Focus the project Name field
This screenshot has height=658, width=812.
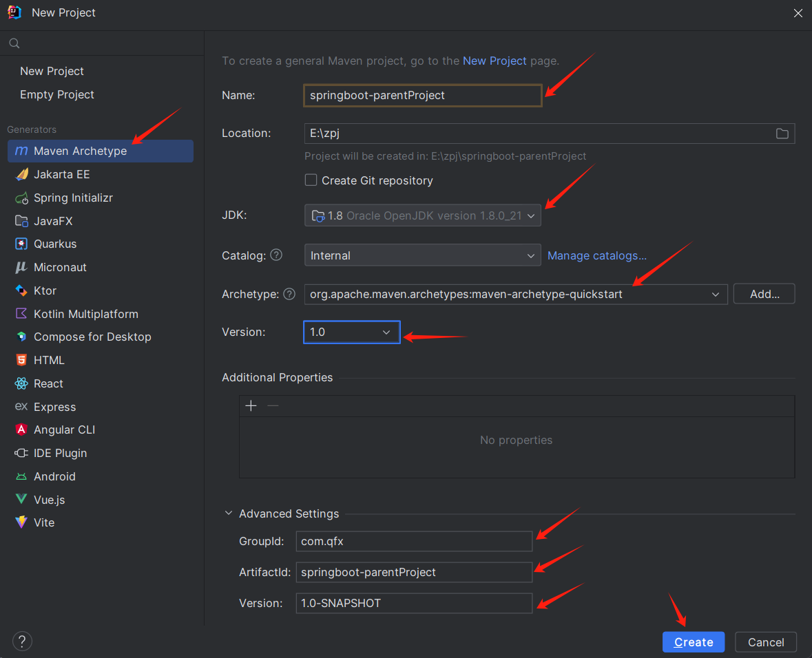pyautogui.click(x=423, y=95)
